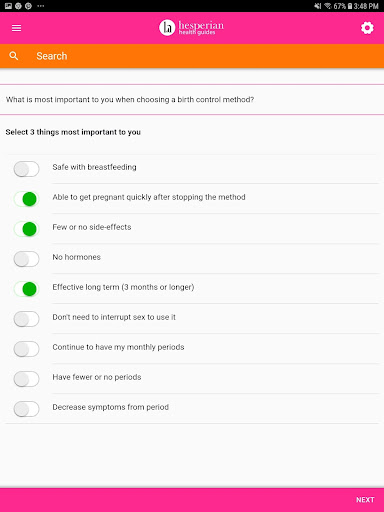Tap the Hesperian Health Guides logo
The height and width of the screenshot is (512, 384).
tap(191, 28)
